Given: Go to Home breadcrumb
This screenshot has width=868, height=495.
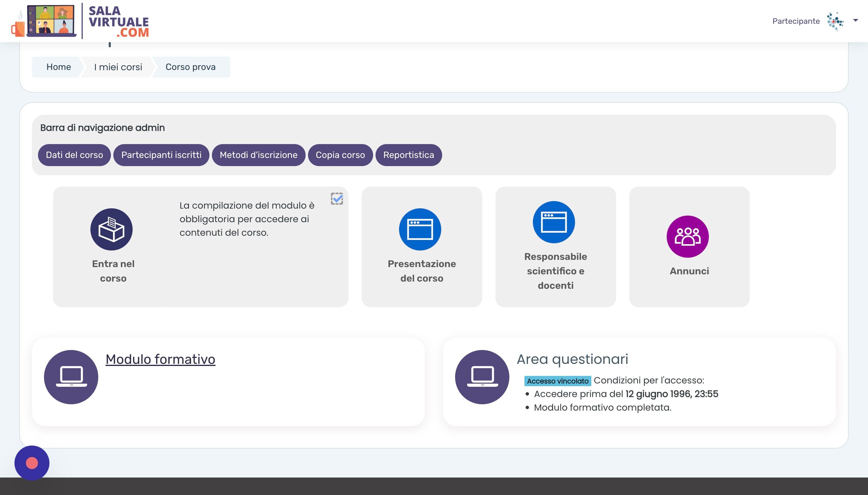Looking at the screenshot, I should (58, 67).
